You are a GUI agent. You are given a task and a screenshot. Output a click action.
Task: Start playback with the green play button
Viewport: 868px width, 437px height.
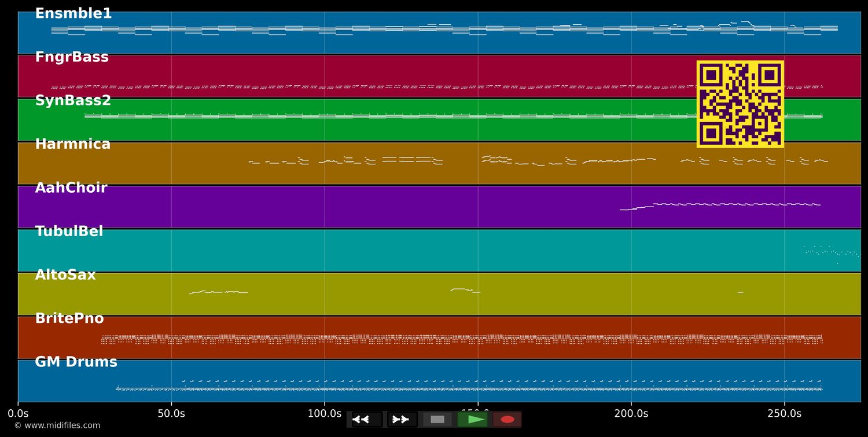tap(473, 419)
